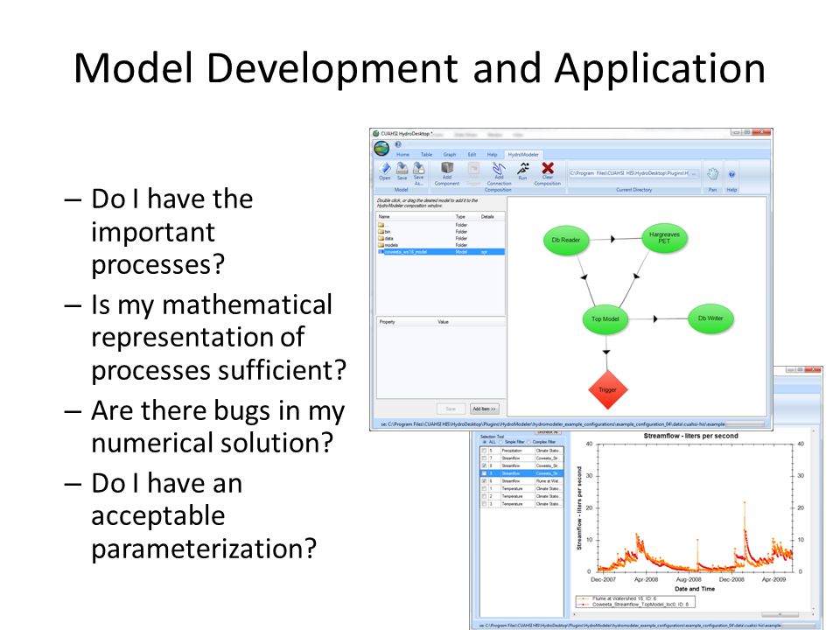Uncheck series 6 Streamflow Flume checkbox
The width and height of the screenshot is (840, 630).
pyautogui.click(x=484, y=481)
